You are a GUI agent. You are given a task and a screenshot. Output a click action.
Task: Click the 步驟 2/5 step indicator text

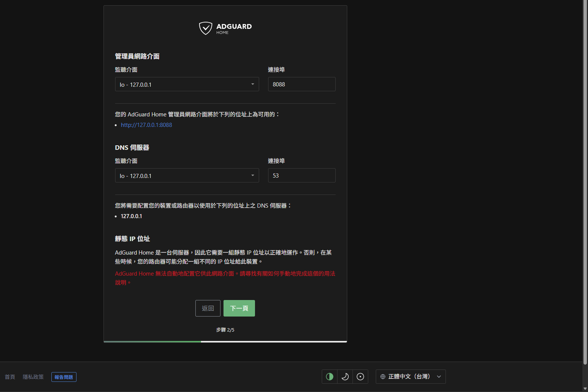point(225,330)
